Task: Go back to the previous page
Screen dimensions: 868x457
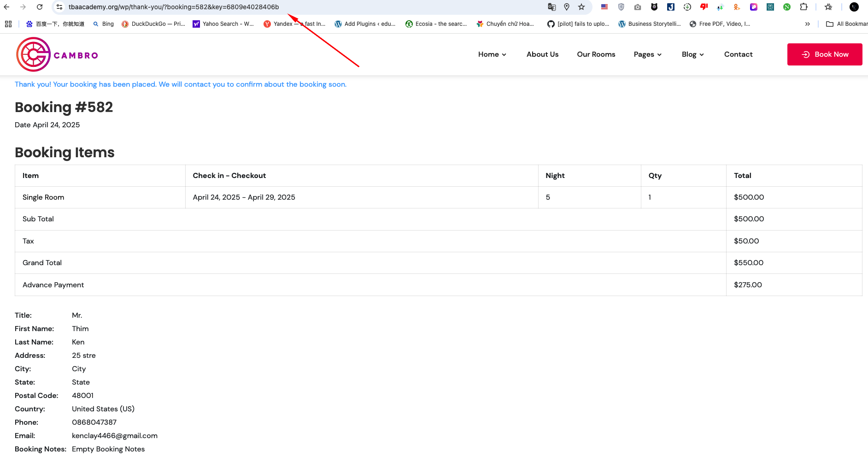Action: pyautogui.click(x=6, y=7)
